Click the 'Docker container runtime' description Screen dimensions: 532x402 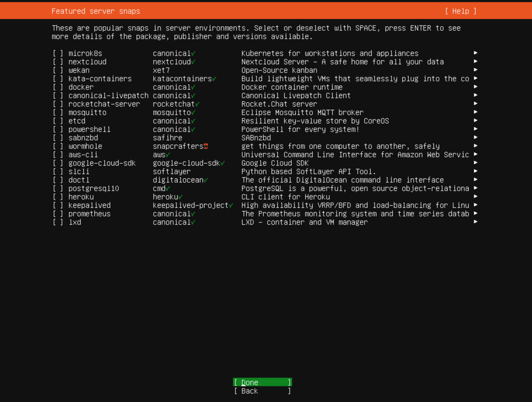[x=292, y=87]
